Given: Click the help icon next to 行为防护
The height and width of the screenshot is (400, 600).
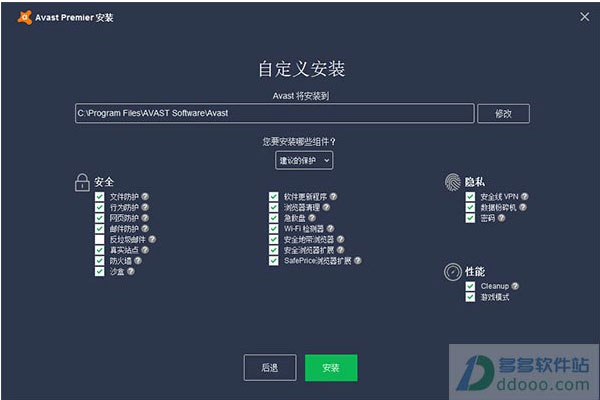Looking at the screenshot, I should 145,207.
